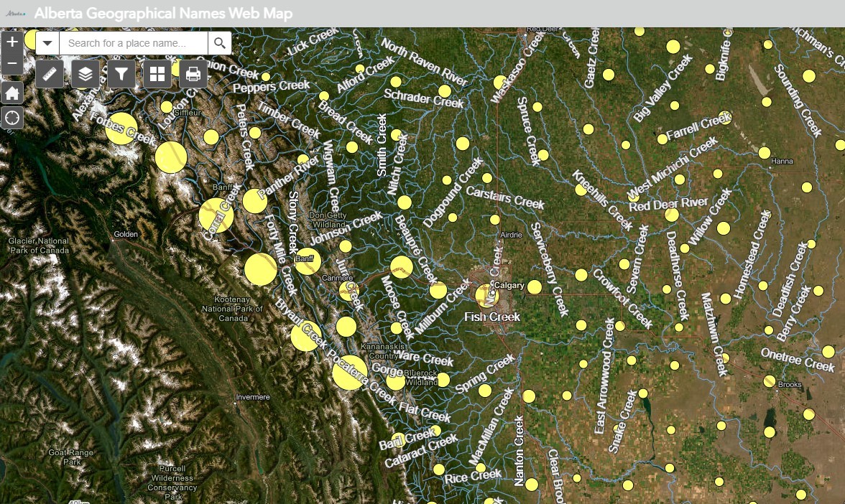Screen dimensions: 845x504
Task: Click the search magnifier button
Action: click(220, 44)
